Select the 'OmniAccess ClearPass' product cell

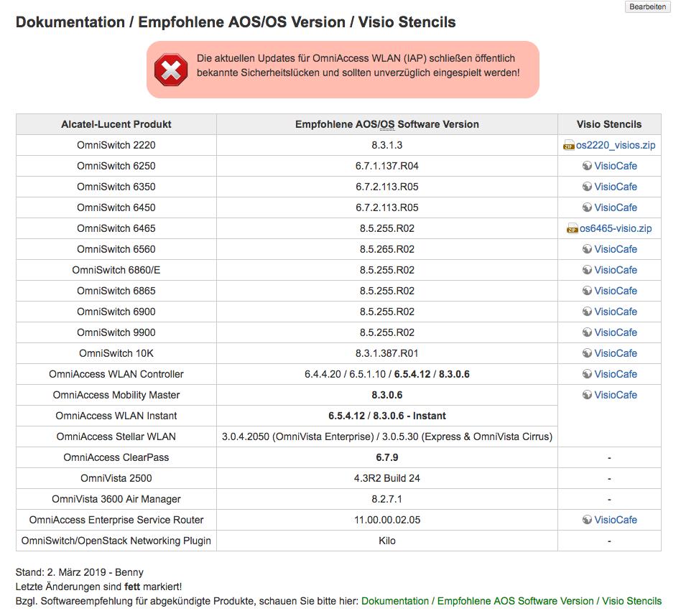pos(116,457)
